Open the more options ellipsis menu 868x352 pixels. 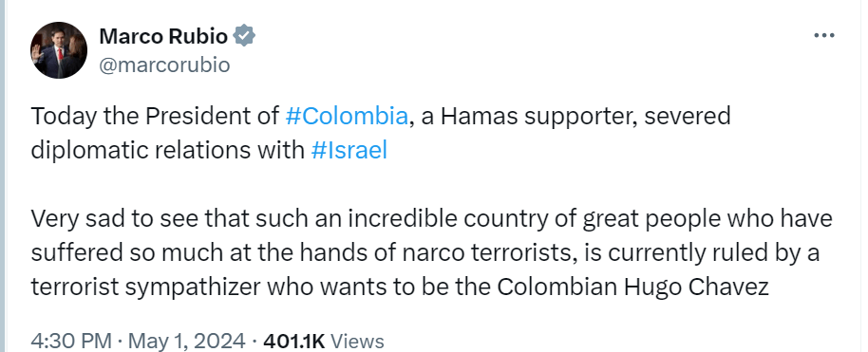pos(823,36)
